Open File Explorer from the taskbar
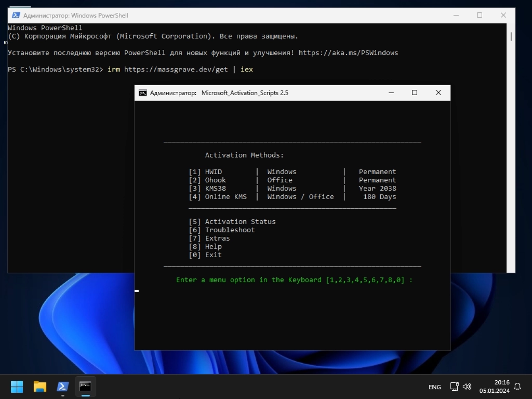532x399 pixels. point(40,387)
